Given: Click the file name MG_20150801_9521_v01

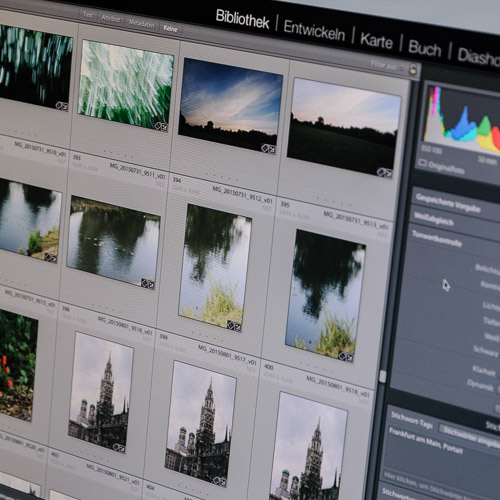Looking at the screenshot, I should (112, 473).
